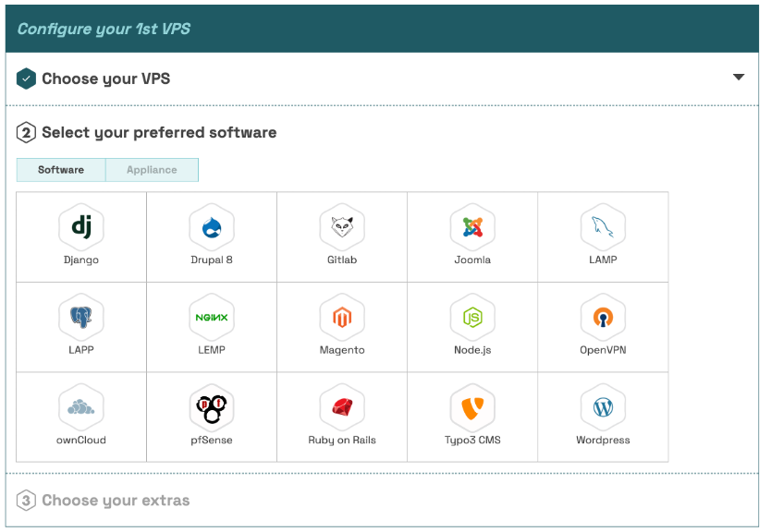This screenshot has width=771, height=532.
Task: Click the Ruby on Rails label text
Action: tap(342, 441)
